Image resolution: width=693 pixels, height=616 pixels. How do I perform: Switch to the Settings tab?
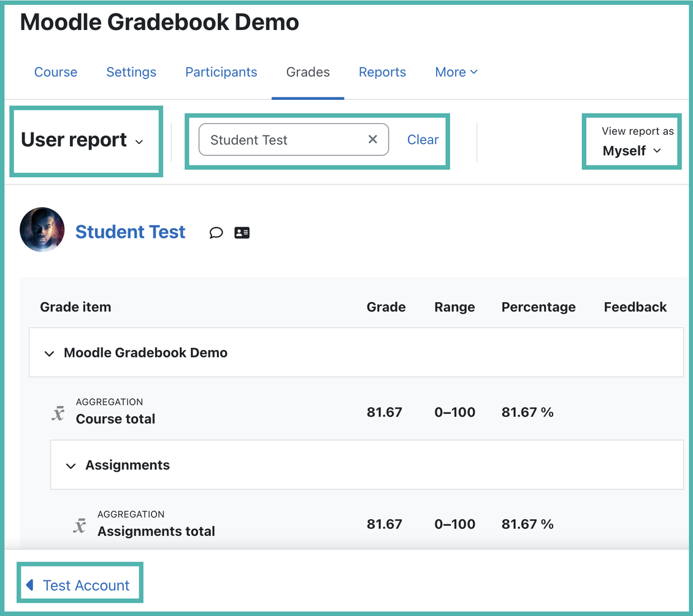(131, 72)
